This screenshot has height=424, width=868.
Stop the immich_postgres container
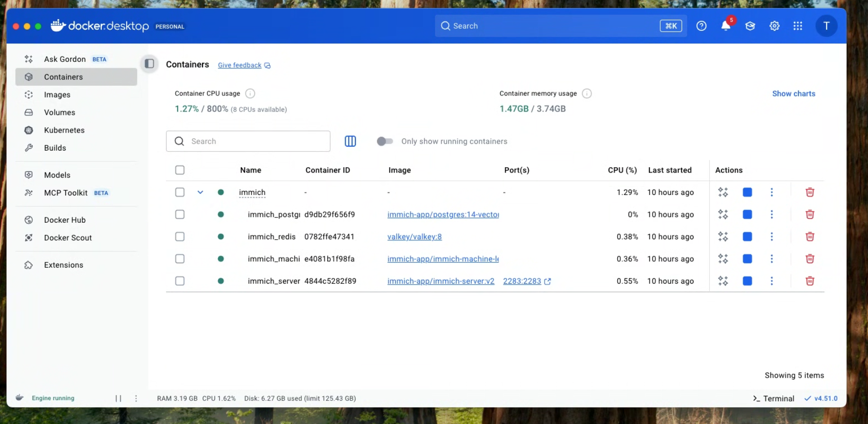tap(747, 214)
